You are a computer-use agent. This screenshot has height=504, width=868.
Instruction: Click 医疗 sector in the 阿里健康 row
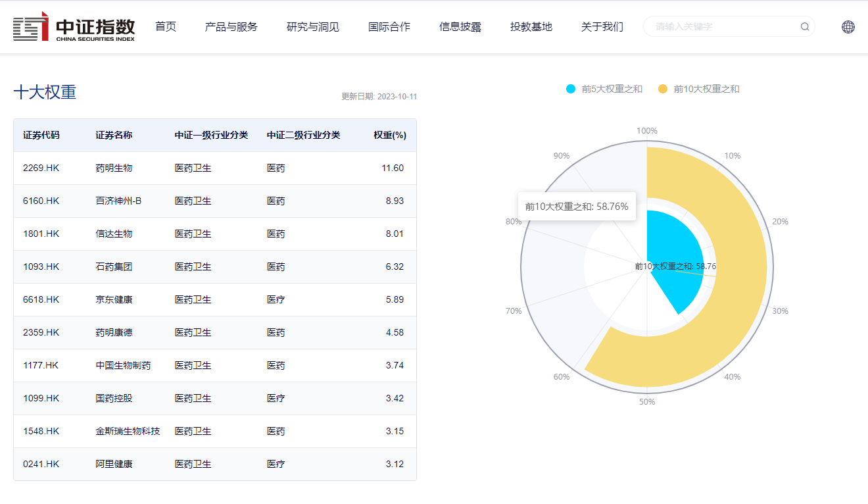pyautogui.click(x=276, y=464)
